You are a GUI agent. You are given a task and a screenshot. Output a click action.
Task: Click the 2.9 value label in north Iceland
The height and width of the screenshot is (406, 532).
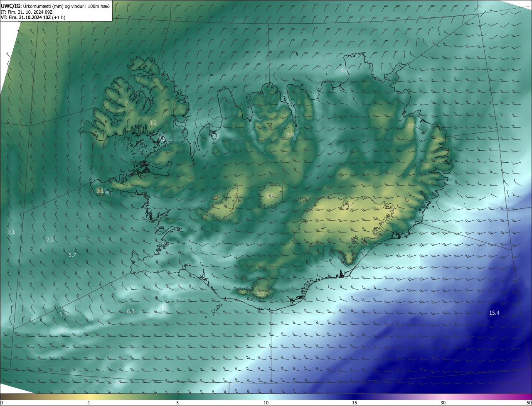[x=290, y=135]
